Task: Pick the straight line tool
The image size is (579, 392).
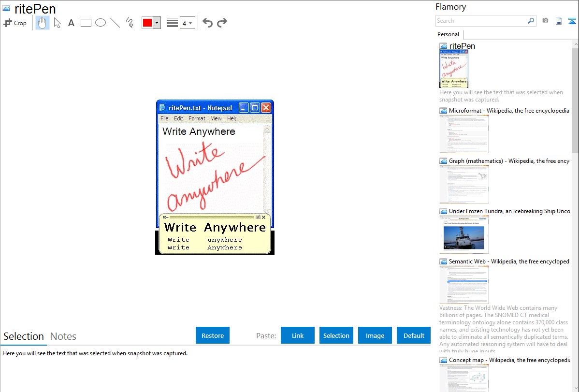Action: 115,23
